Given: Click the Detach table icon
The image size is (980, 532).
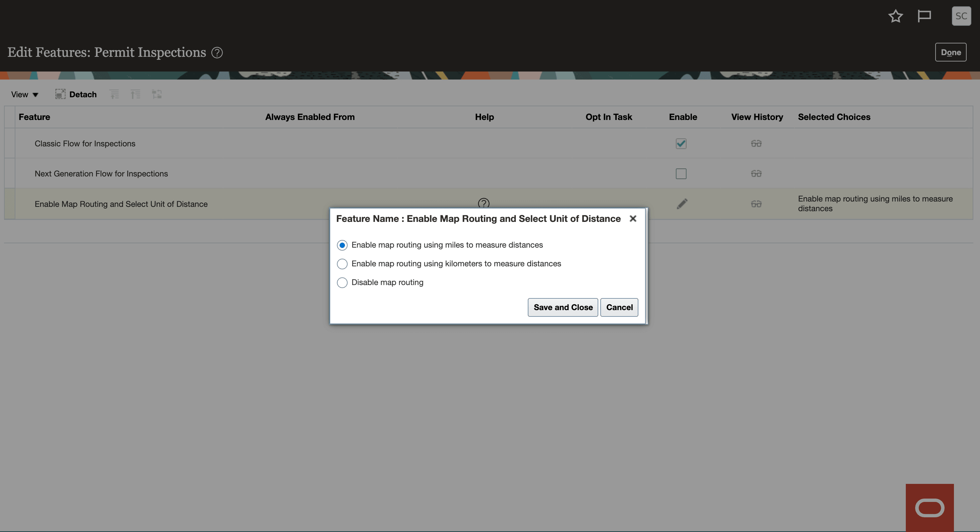Looking at the screenshot, I should (x=60, y=94).
